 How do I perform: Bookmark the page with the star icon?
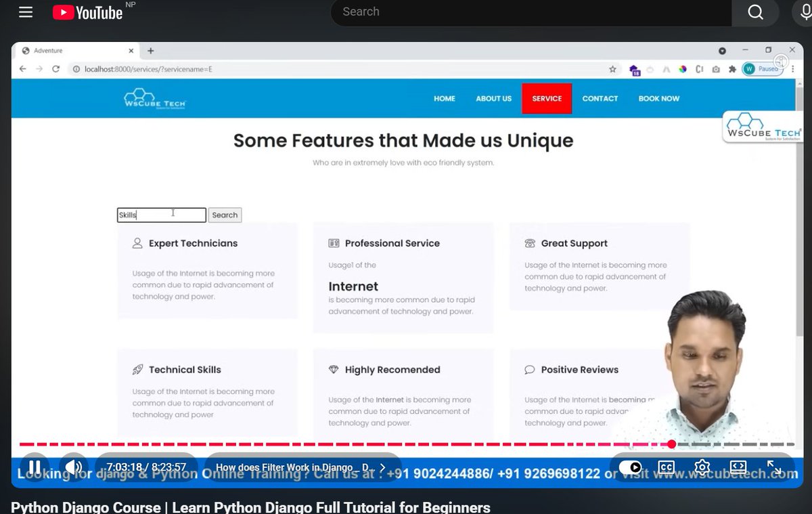612,69
